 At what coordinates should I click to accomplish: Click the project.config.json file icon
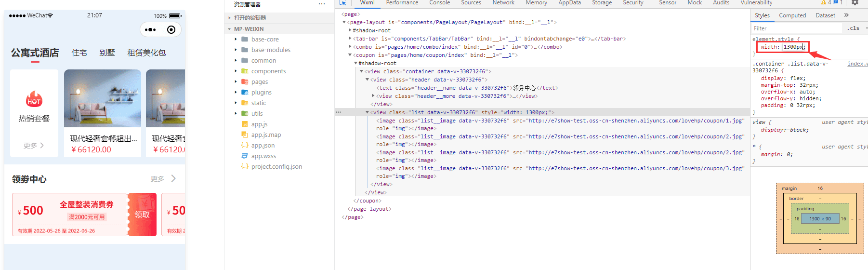click(x=245, y=166)
